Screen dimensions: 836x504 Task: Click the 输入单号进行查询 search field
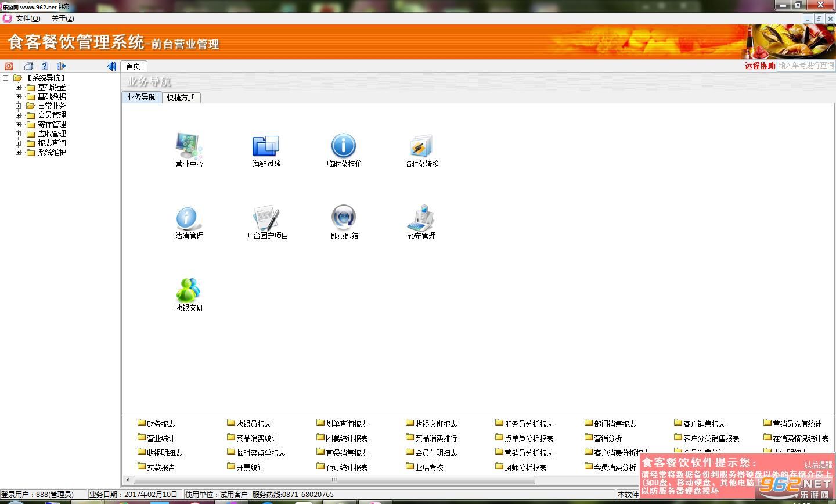click(x=806, y=66)
